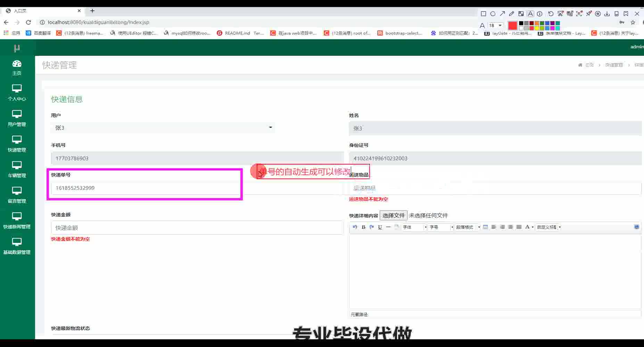Bookmark this page with star icon

(633, 23)
